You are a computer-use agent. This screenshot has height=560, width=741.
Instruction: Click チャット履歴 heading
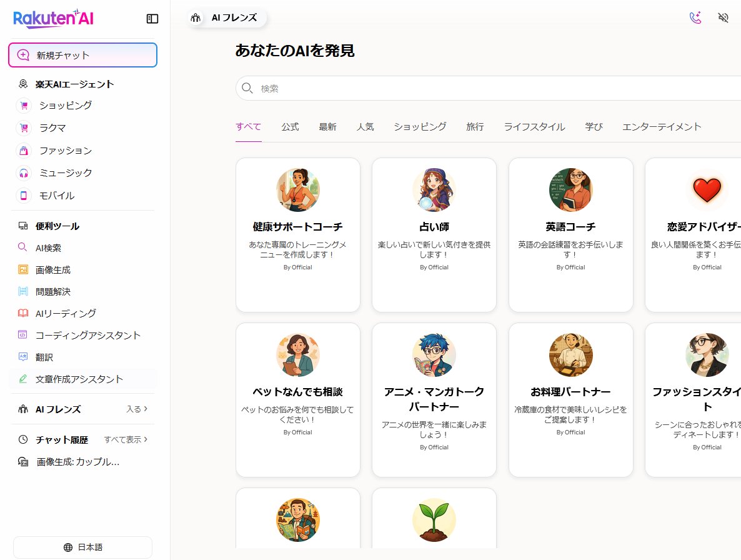point(62,439)
